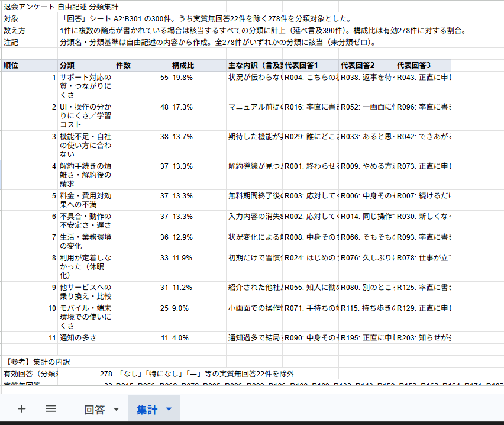Select cell 利用が定着しなかった（休眠化）
This screenshot has width=504, height=425.
point(86,266)
